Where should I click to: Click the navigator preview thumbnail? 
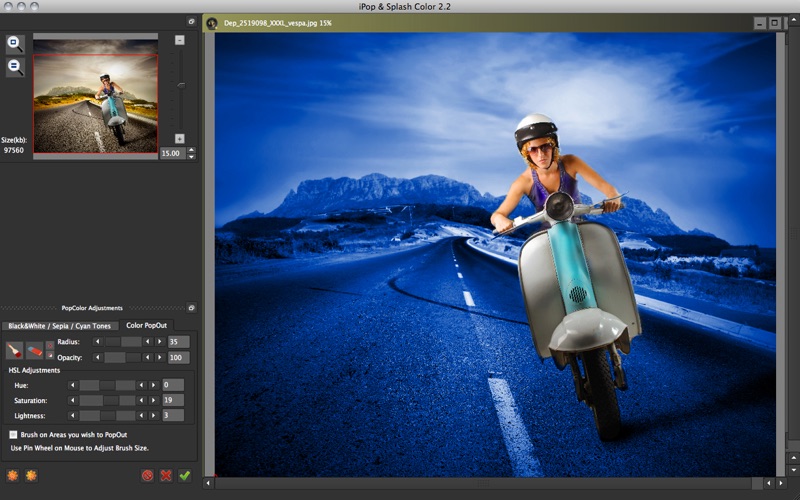[96, 103]
